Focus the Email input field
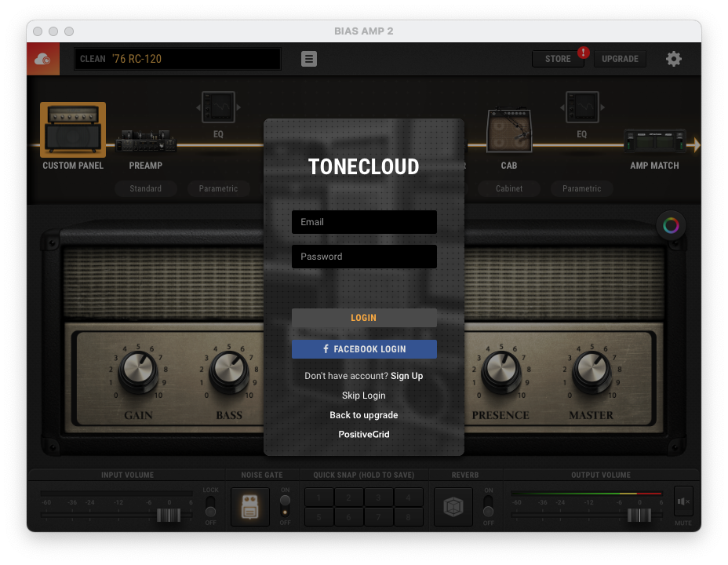This screenshot has width=728, height=565. point(364,222)
